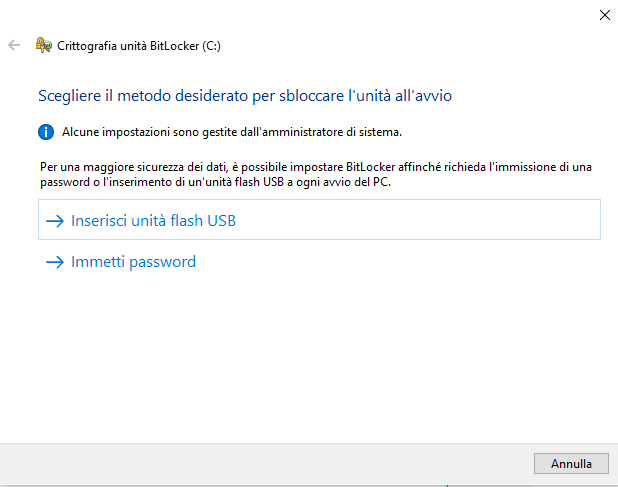Click the Per una maggiore sicurezza line

(316, 167)
